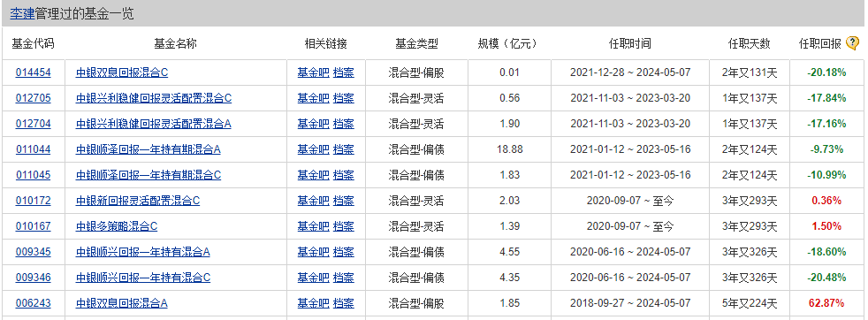Image resolution: width=868 pixels, height=320 pixels.
Task: Open the 中银兴利稳健回报灵活配置混合A fund page
Action: click(x=153, y=124)
